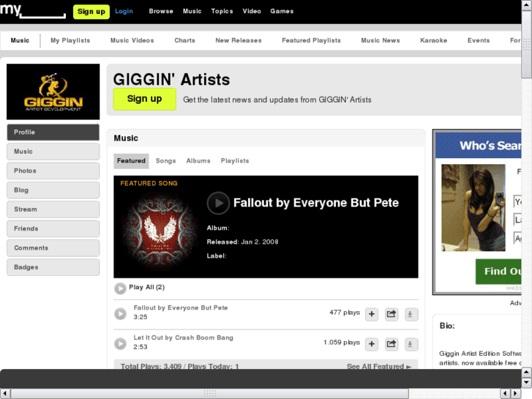Image resolution: width=532 pixels, height=399 pixels.
Task: Open New Releases section
Action: point(238,40)
